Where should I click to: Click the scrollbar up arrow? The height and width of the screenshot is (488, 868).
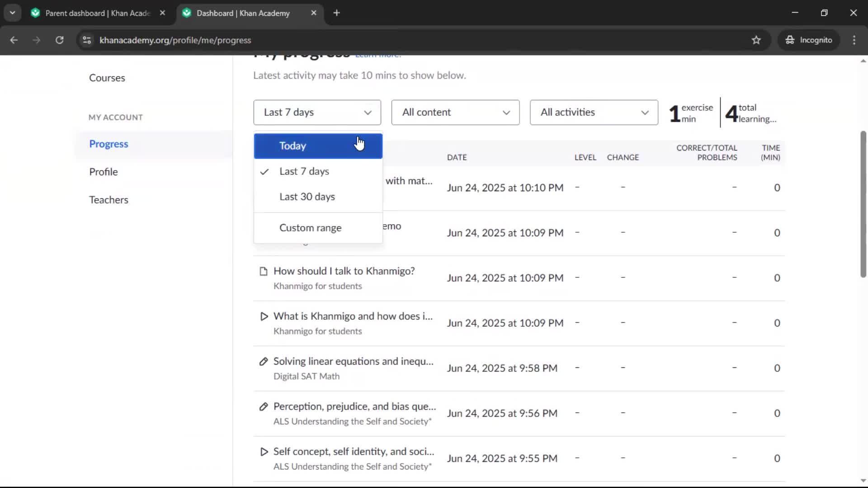[863, 61]
